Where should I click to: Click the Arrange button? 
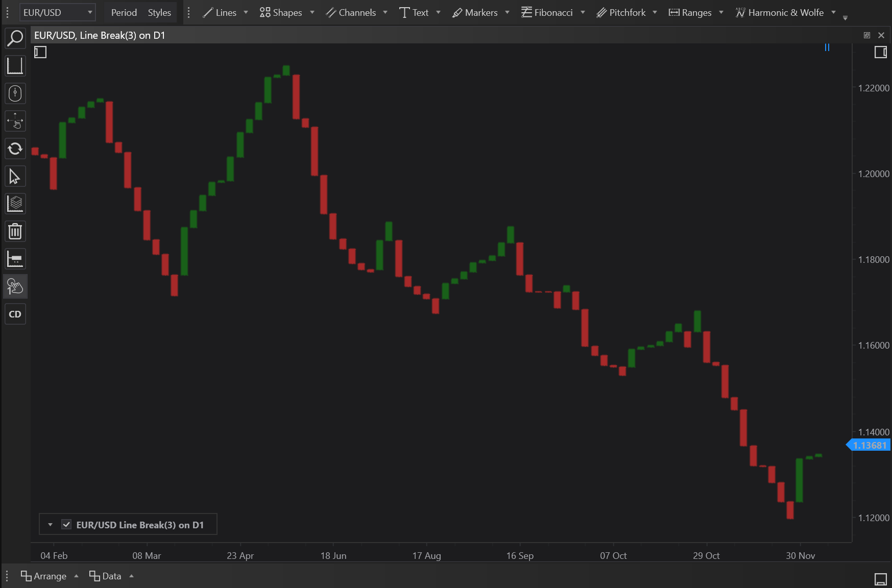44,576
